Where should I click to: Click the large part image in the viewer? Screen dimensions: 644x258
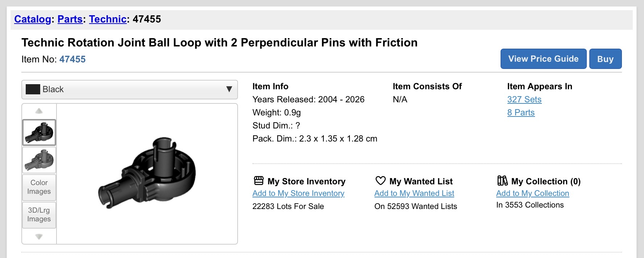147,173
